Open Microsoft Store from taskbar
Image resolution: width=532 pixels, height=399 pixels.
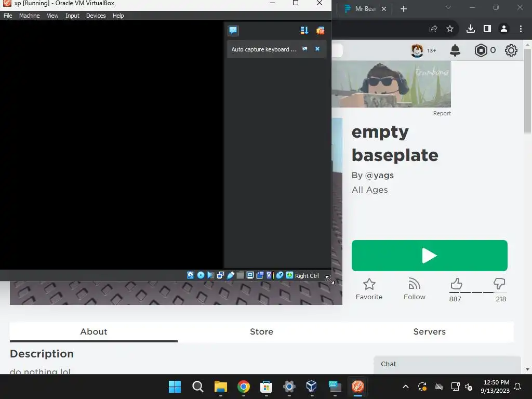click(267, 387)
